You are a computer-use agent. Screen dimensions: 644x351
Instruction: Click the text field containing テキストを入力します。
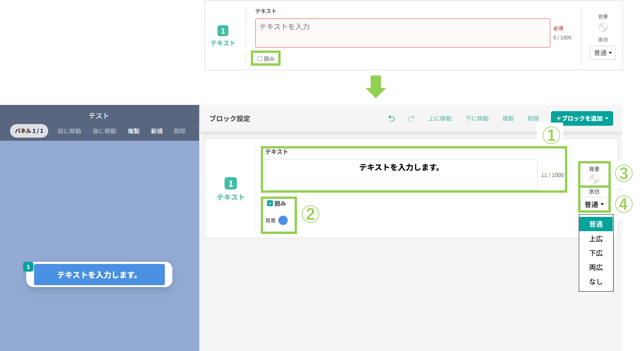pos(401,174)
